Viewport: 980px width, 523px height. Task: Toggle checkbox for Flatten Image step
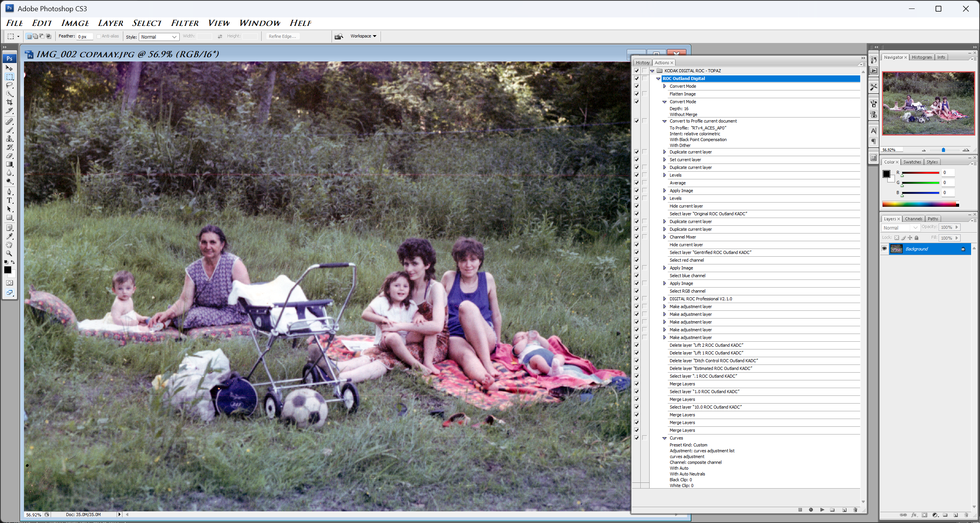coord(636,94)
